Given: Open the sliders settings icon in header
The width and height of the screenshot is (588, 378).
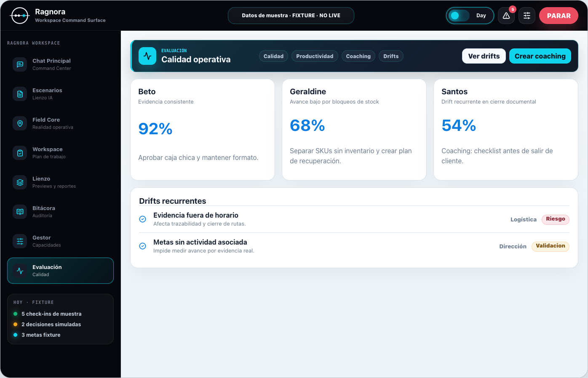Looking at the screenshot, I should tap(527, 16).
